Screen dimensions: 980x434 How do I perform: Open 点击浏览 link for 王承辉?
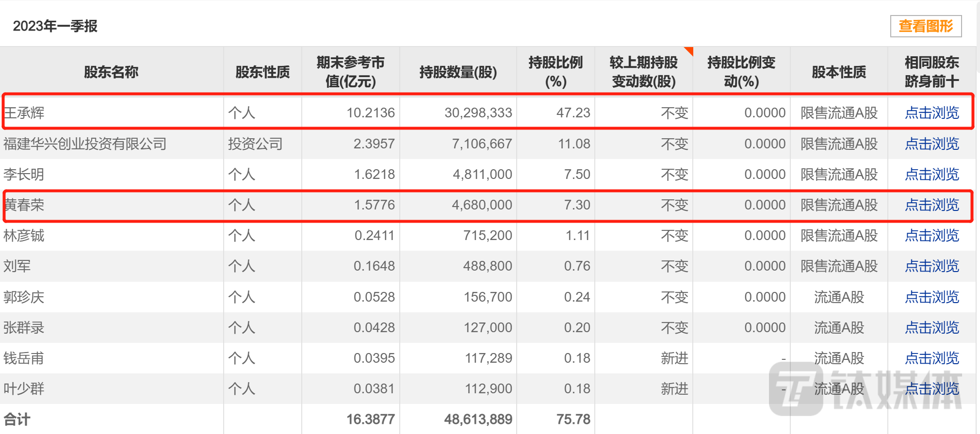[931, 113]
